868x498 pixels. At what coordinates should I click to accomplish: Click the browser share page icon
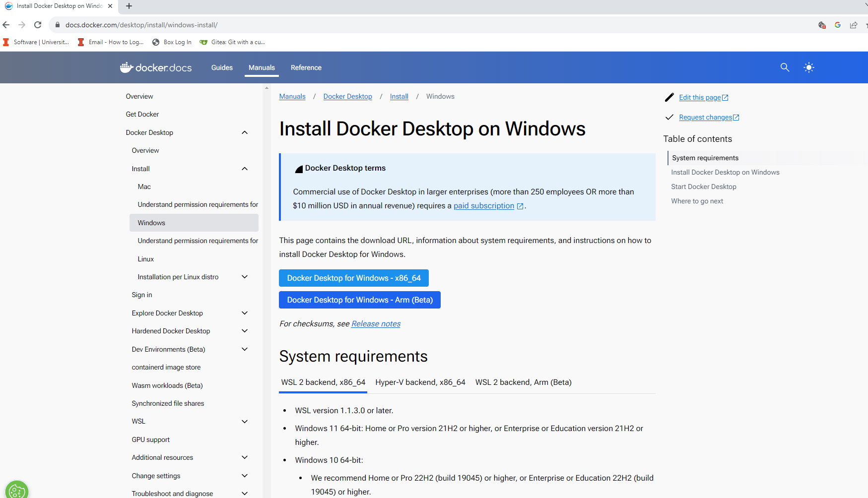[x=853, y=25]
